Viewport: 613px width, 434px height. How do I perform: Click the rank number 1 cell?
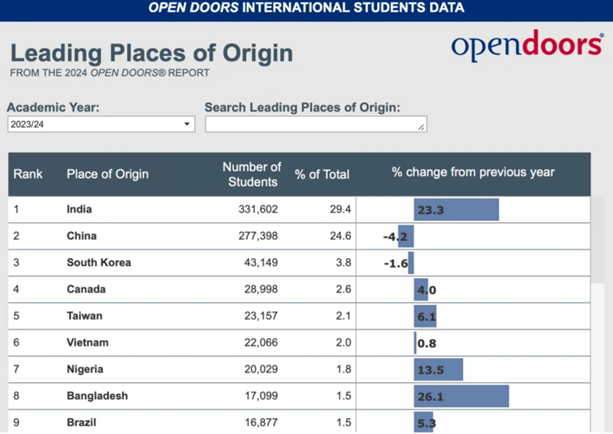(x=16, y=209)
